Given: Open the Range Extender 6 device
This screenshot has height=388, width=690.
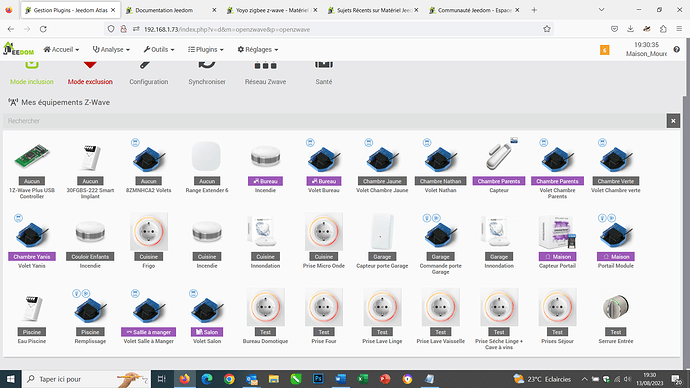Looking at the screenshot, I should pos(207,166).
